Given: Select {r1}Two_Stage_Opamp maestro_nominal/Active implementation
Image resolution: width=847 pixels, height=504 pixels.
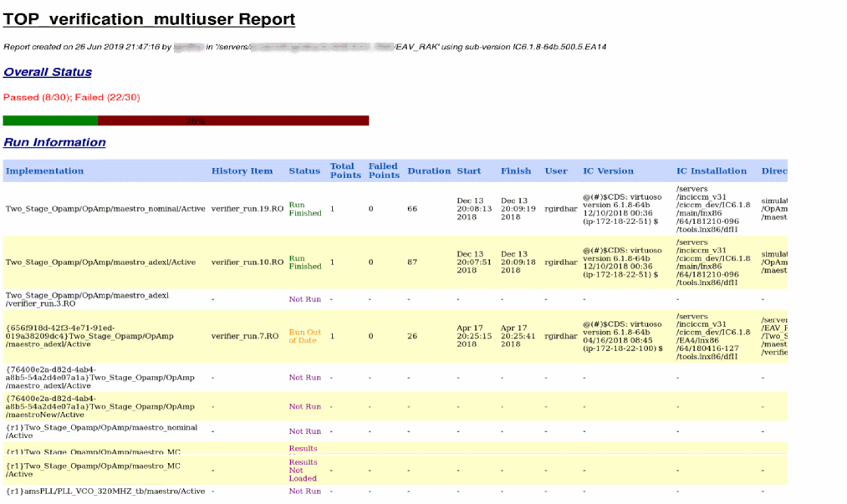Looking at the screenshot, I should pyautogui.click(x=101, y=431).
